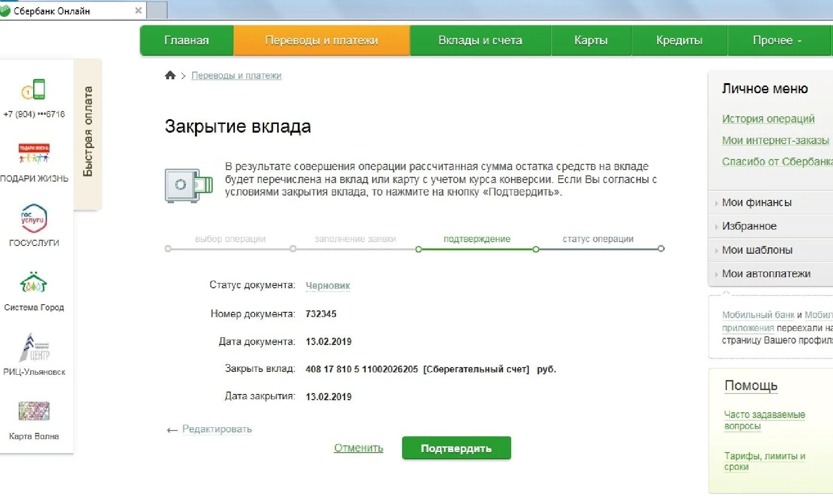Viewport: 833px width, 504px height.
Task: Open История операций link
Action: [768, 119]
